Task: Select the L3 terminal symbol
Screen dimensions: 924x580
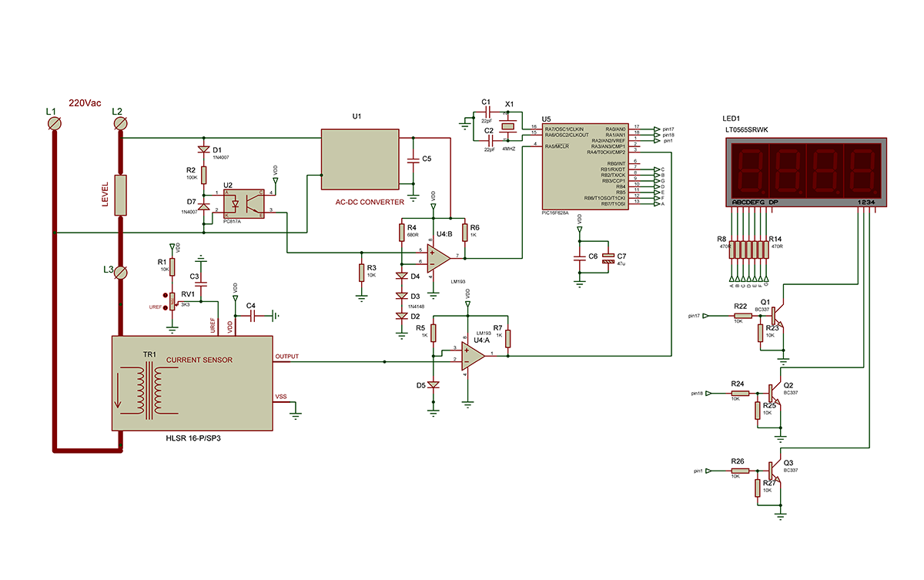Action: tap(119, 272)
